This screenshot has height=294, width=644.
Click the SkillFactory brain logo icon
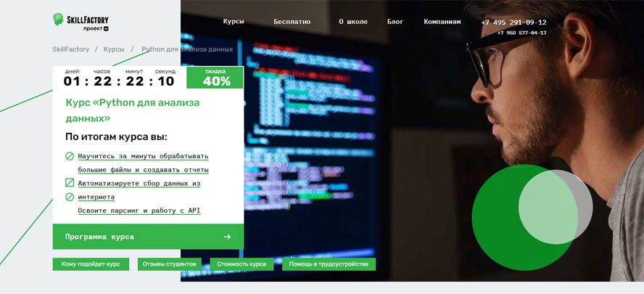tap(58, 20)
